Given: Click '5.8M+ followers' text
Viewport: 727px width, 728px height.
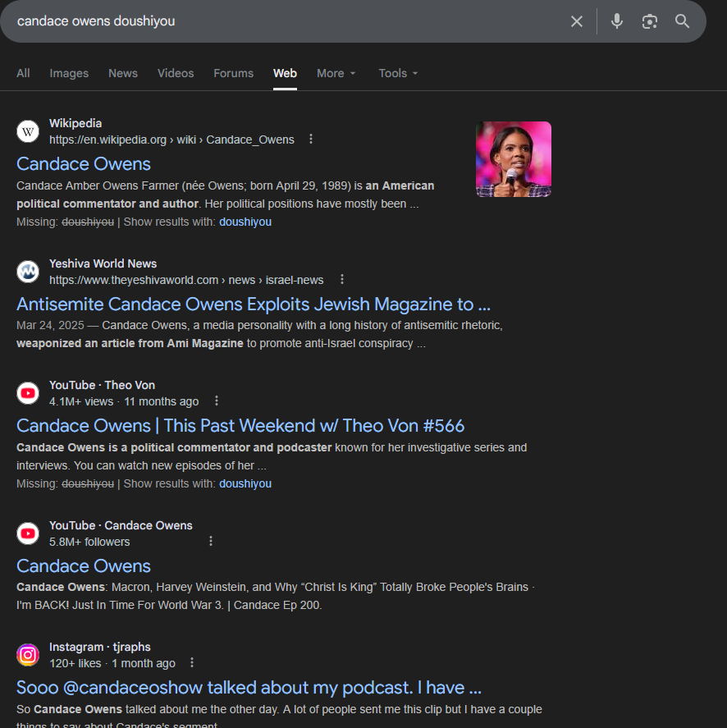Looking at the screenshot, I should coord(89,542).
